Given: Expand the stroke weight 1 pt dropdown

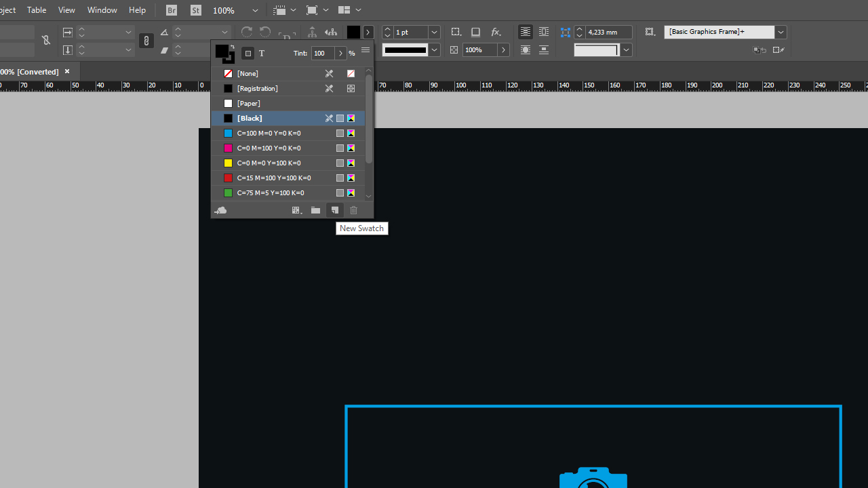Looking at the screenshot, I should tap(434, 32).
